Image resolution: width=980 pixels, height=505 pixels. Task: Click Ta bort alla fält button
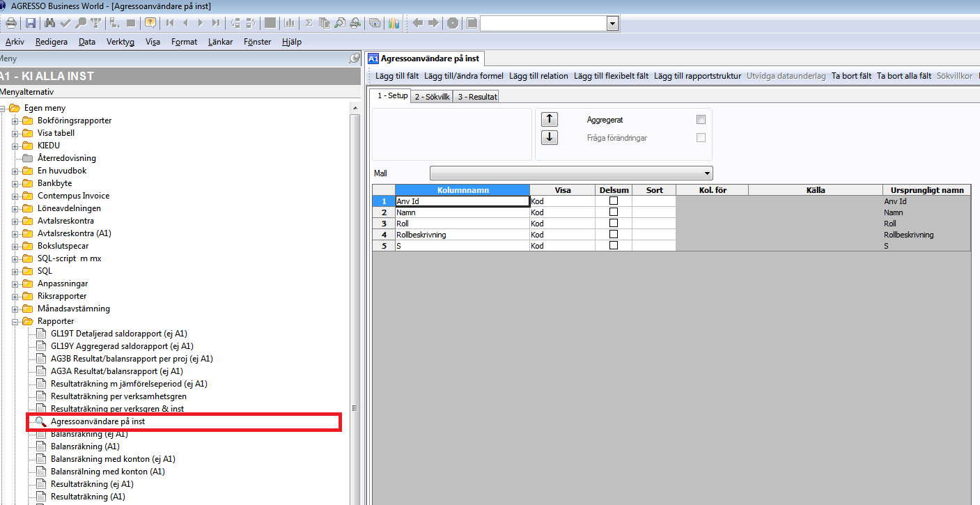pos(903,76)
